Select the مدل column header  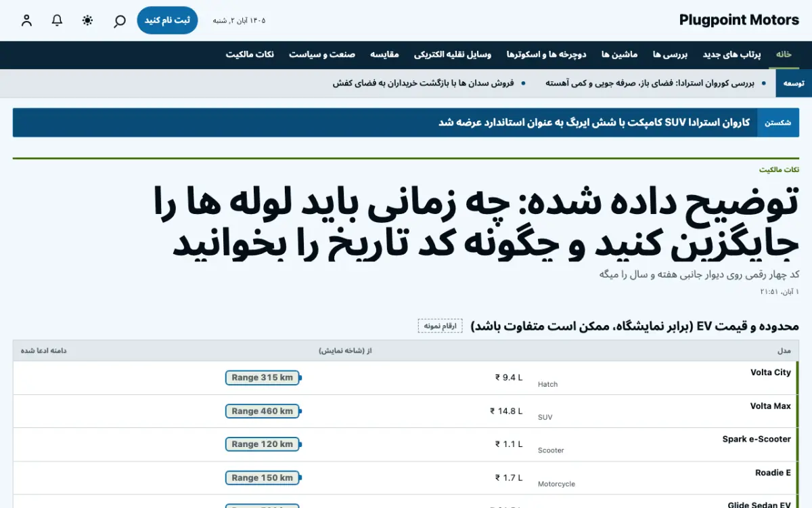[784, 351]
